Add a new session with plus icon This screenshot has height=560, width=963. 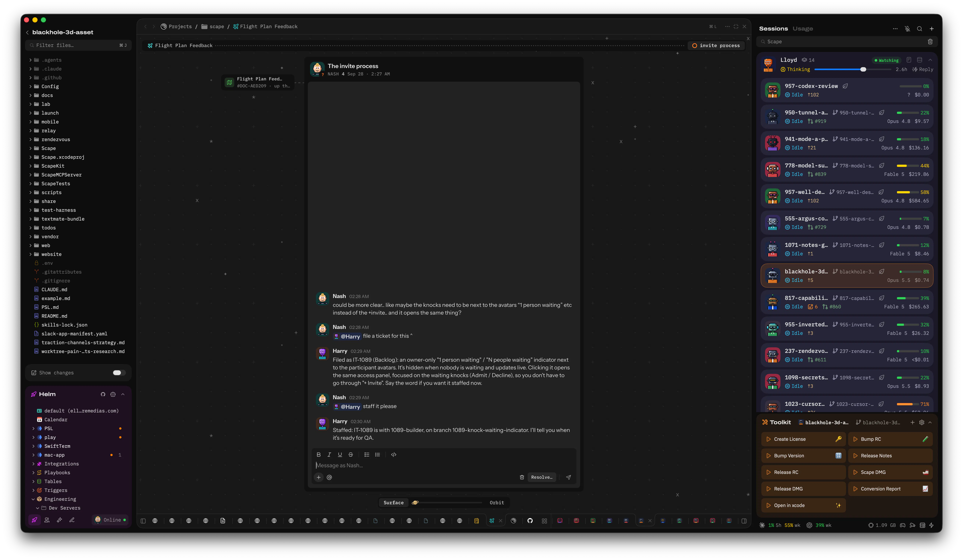point(932,29)
